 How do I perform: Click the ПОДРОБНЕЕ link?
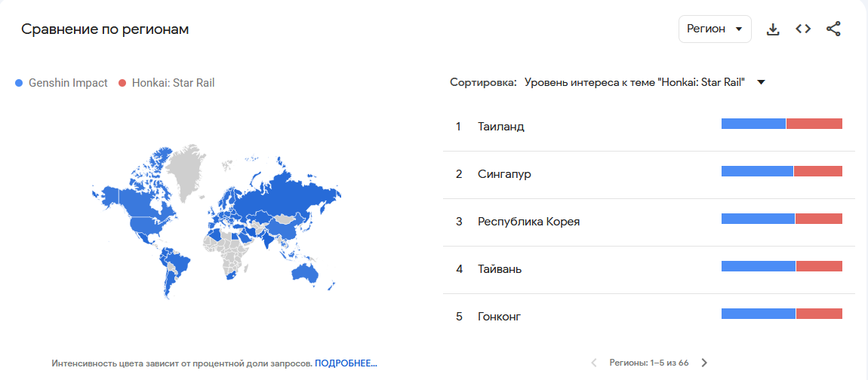pyautogui.click(x=346, y=363)
